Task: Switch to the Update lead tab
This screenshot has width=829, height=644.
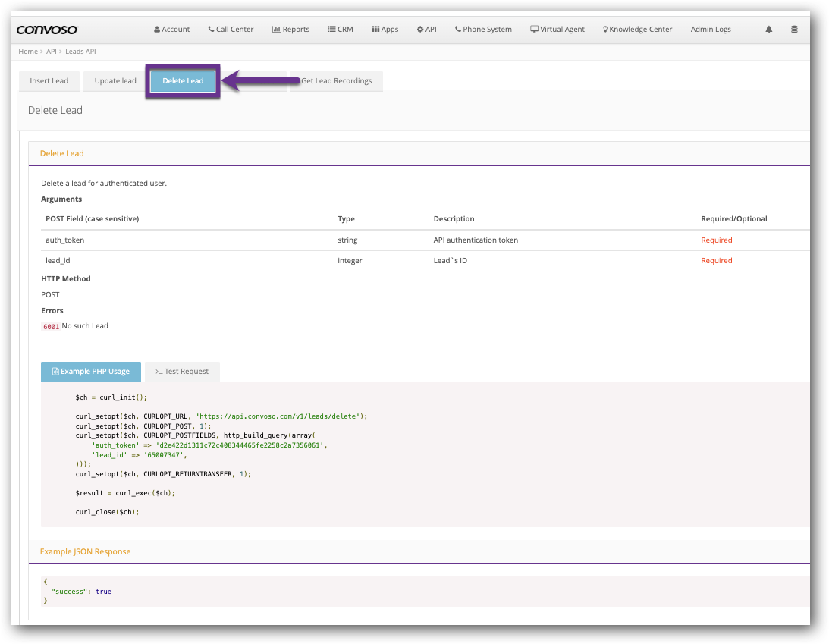Action: [115, 81]
